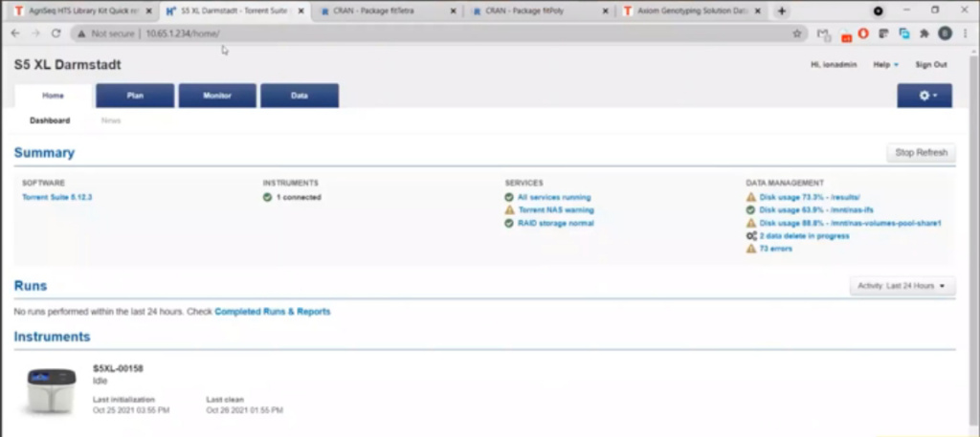The image size is (980, 437).
Task: Click the black circle media indicator in title bar
Action: [x=879, y=11]
